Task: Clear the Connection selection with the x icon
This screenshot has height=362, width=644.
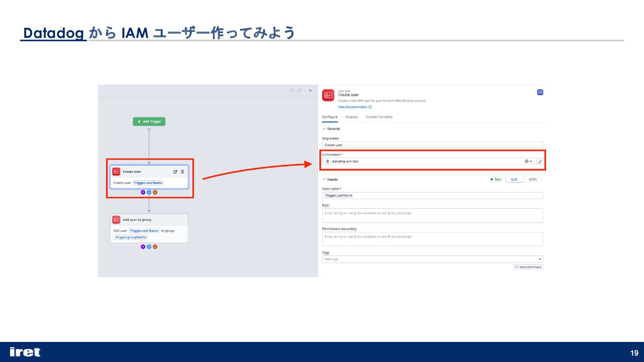Action: point(527,162)
